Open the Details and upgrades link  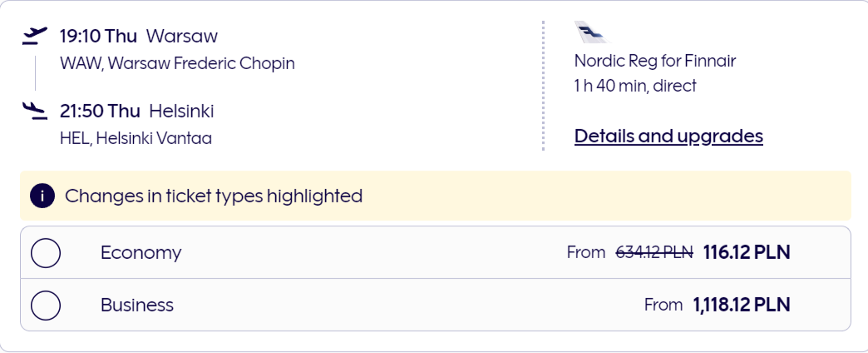tap(668, 136)
